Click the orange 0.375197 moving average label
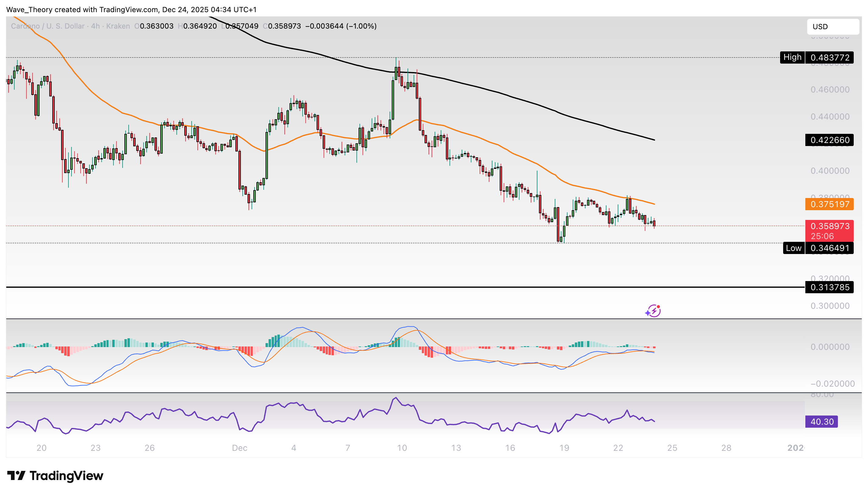The width and height of the screenshot is (868, 494). tap(829, 204)
